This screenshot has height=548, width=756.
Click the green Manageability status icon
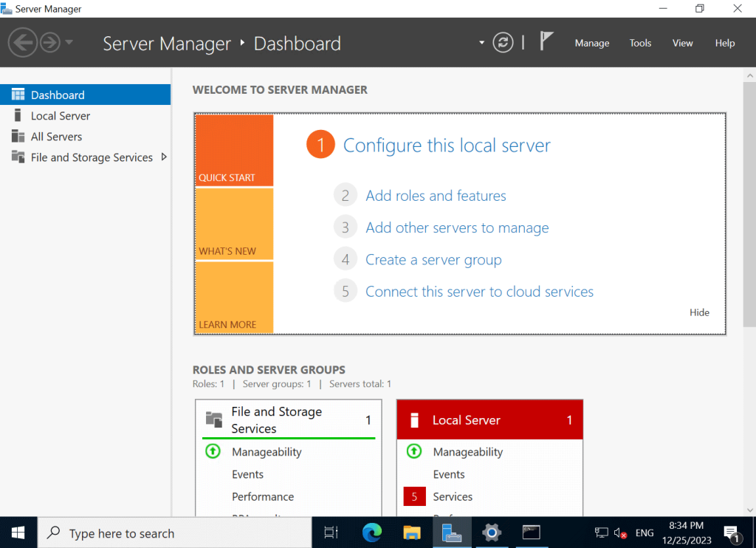click(212, 451)
